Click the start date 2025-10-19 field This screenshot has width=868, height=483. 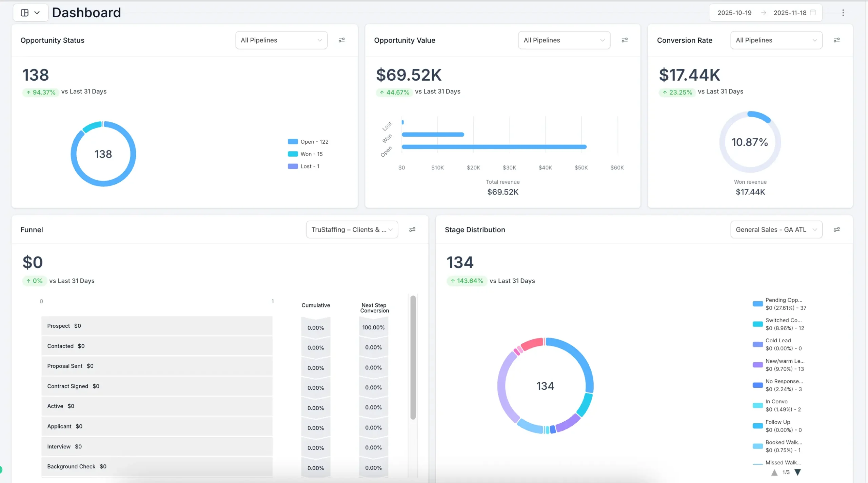pos(734,13)
